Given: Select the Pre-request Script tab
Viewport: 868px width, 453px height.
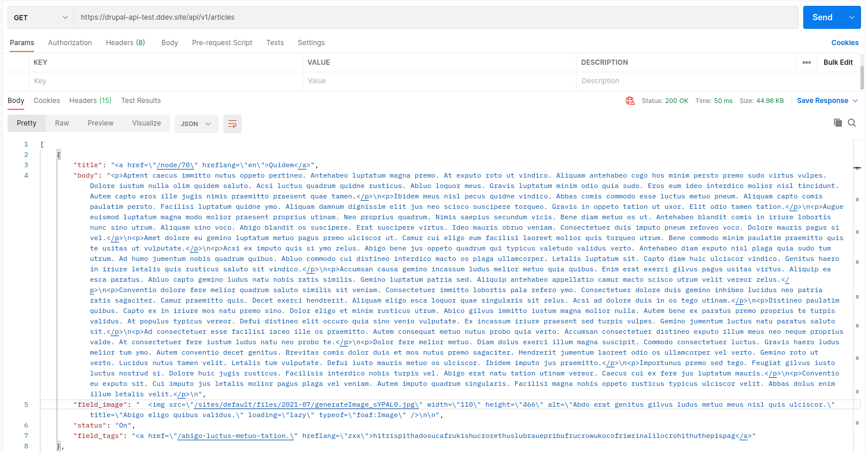Looking at the screenshot, I should pyautogui.click(x=222, y=43).
